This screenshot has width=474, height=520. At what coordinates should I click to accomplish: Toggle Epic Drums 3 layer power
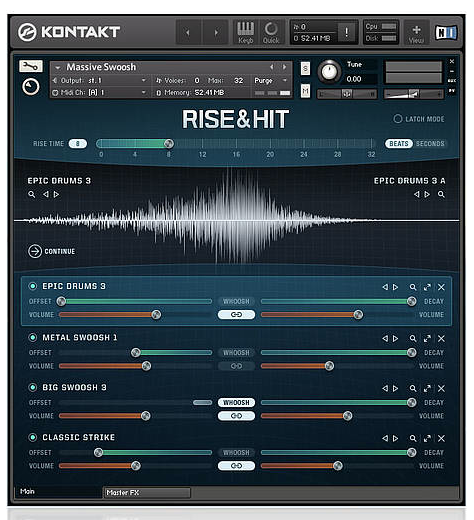click(33, 286)
